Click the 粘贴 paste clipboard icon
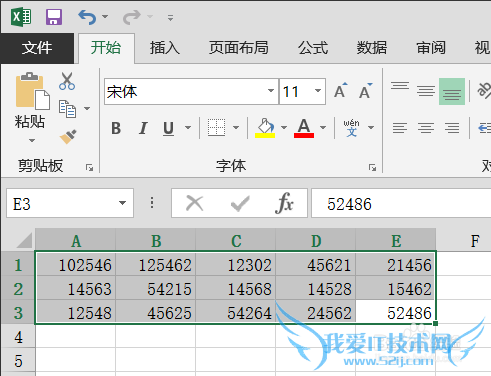The image size is (491, 376). 32,91
